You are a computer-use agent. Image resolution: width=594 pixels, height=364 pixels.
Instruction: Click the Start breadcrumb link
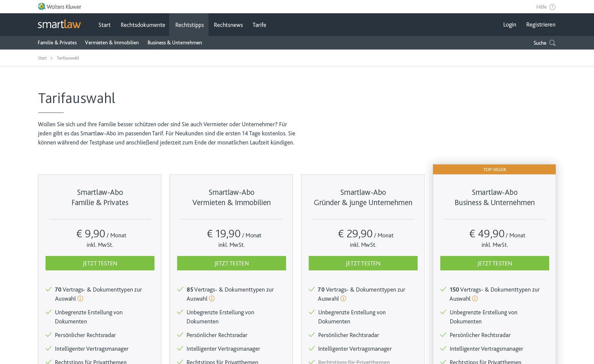click(x=42, y=58)
